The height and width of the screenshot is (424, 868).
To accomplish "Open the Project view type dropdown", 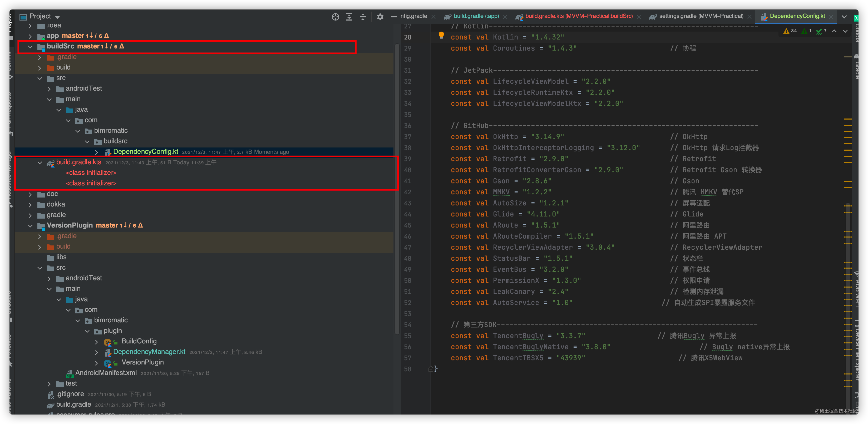I will coord(57,17).
